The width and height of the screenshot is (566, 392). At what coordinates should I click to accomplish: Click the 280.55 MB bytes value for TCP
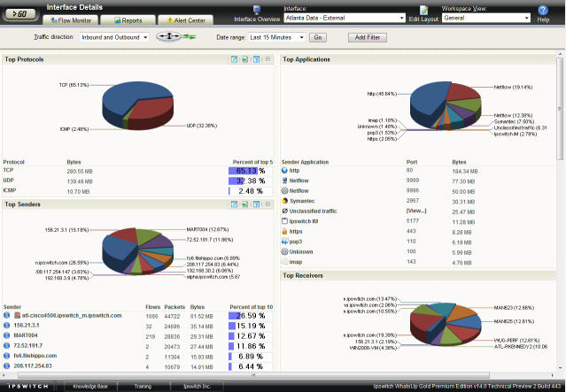click(80, 172)
